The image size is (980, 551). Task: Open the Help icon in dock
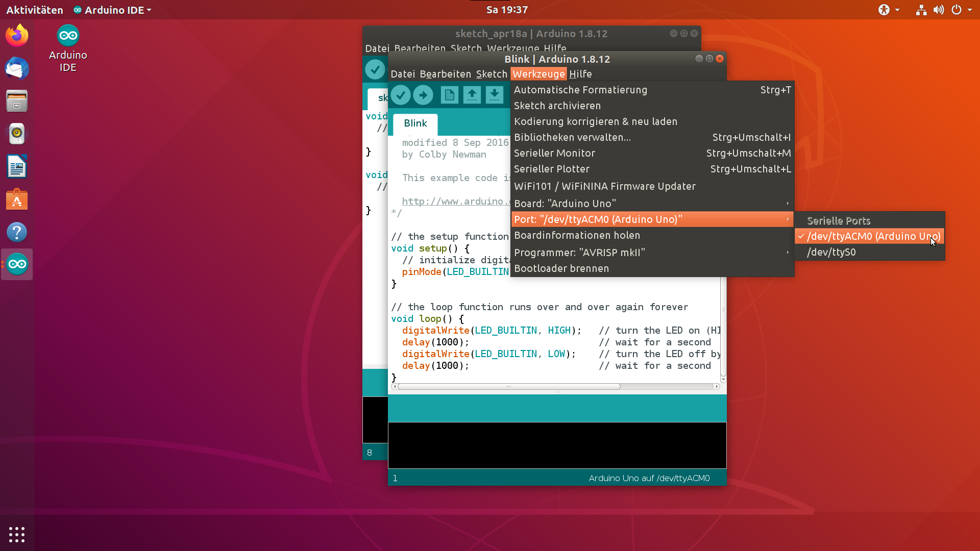tap(17, 232)
